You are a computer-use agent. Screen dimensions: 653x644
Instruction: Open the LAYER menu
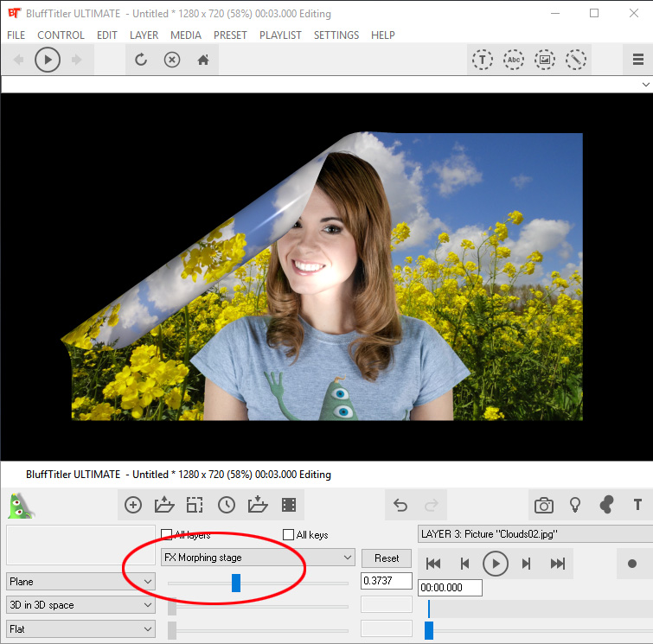tap(144, 35)
